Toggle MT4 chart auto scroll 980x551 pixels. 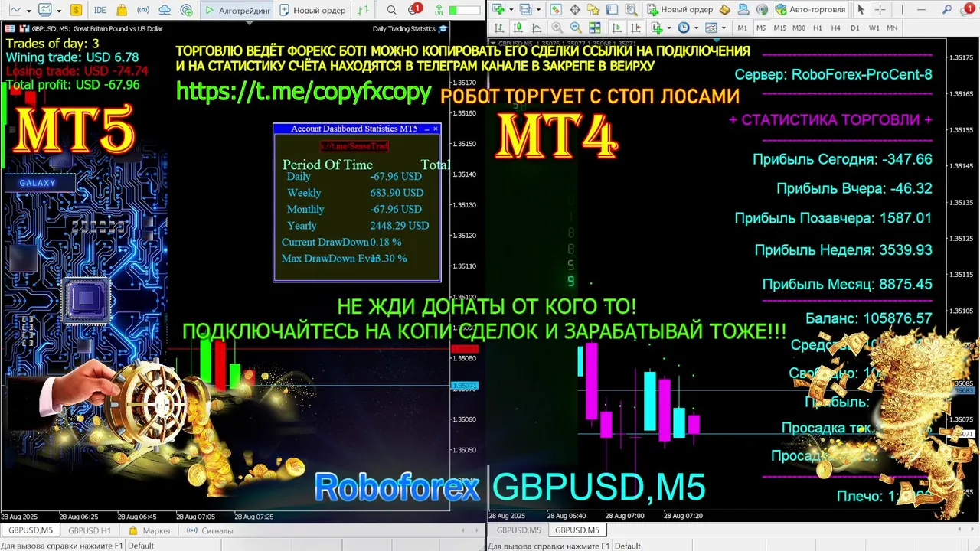[616, 28]
